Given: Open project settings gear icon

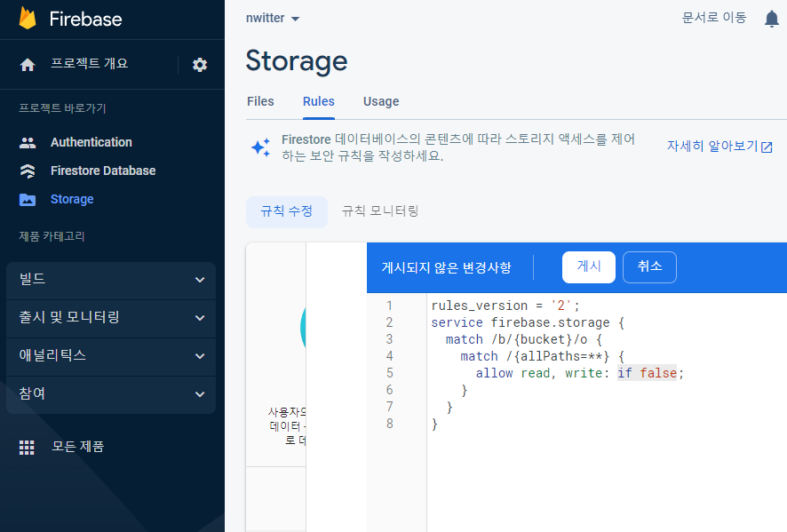Looking at the screenshot, I should [x=200, y=65].
